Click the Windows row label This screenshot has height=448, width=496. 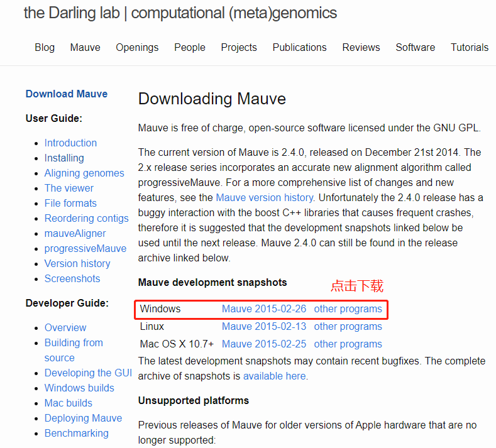(x=160, y=309)
